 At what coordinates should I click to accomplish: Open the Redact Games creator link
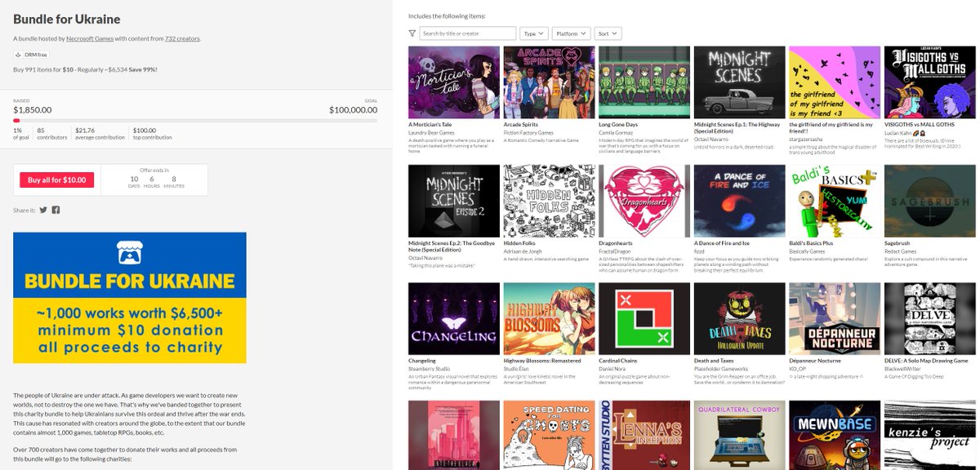[x=902, y=251]
